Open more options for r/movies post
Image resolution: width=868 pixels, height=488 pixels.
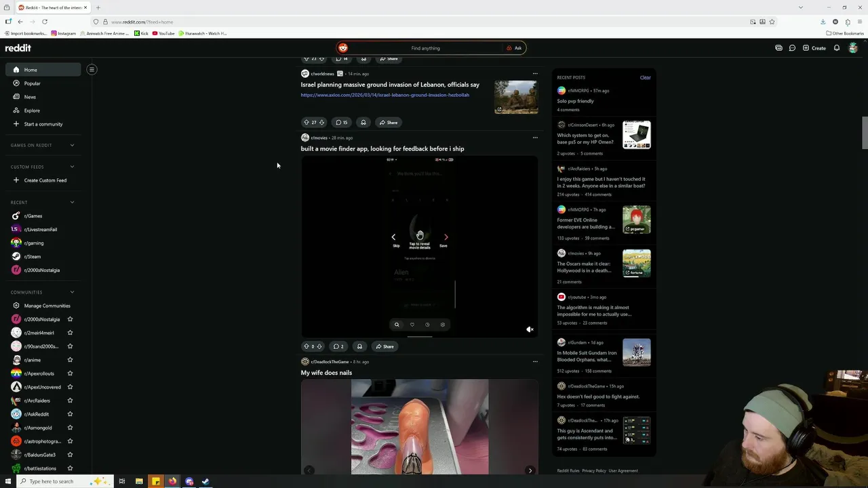pos(535,138)
